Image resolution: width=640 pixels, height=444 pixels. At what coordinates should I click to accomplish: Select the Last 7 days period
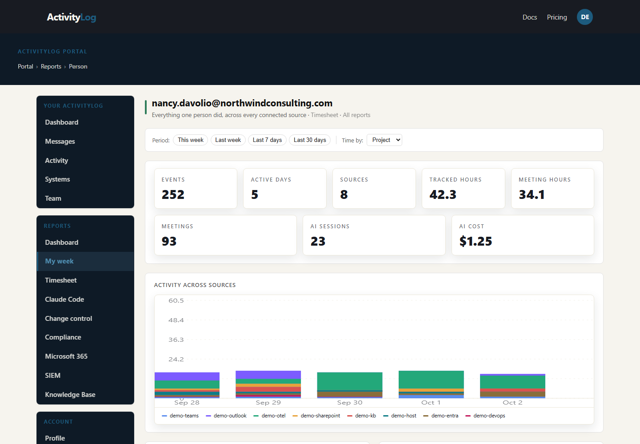267,140
